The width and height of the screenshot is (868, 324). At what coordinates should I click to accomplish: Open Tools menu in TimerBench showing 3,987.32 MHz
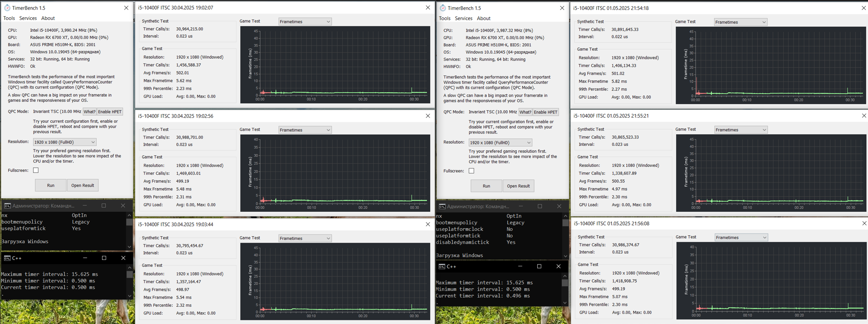445,18
